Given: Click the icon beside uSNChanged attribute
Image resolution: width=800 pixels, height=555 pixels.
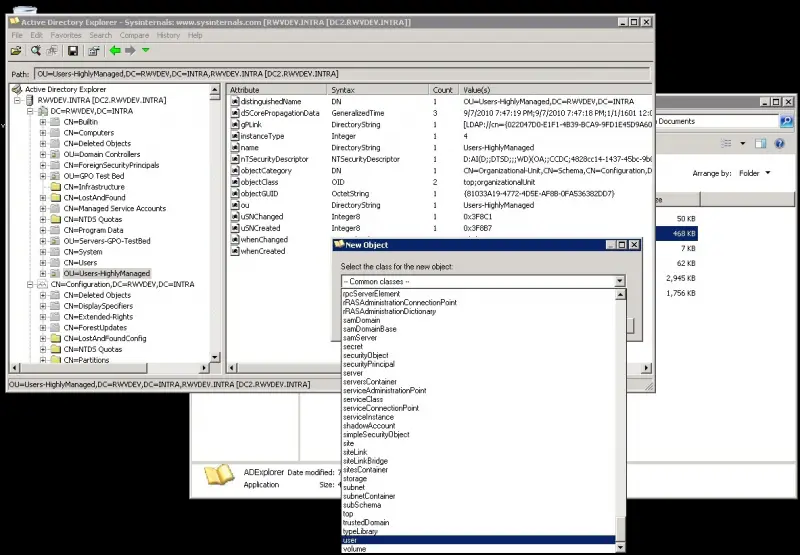Looking at the screenshot, I should tap(235, 216).
